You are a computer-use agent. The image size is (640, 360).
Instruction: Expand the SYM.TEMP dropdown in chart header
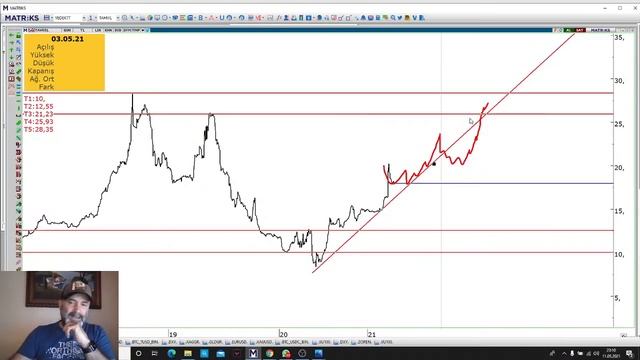142,30
